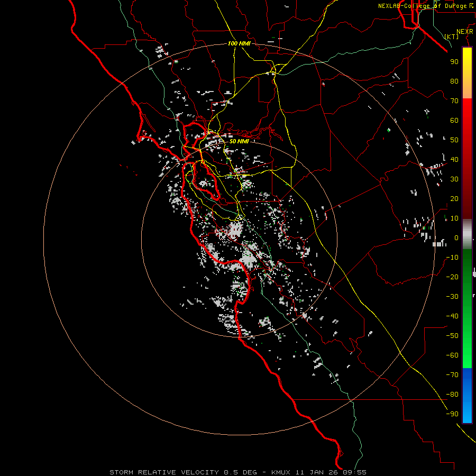Click the -30 knot scale label
476x476 pixels.
tap(452, 297)
